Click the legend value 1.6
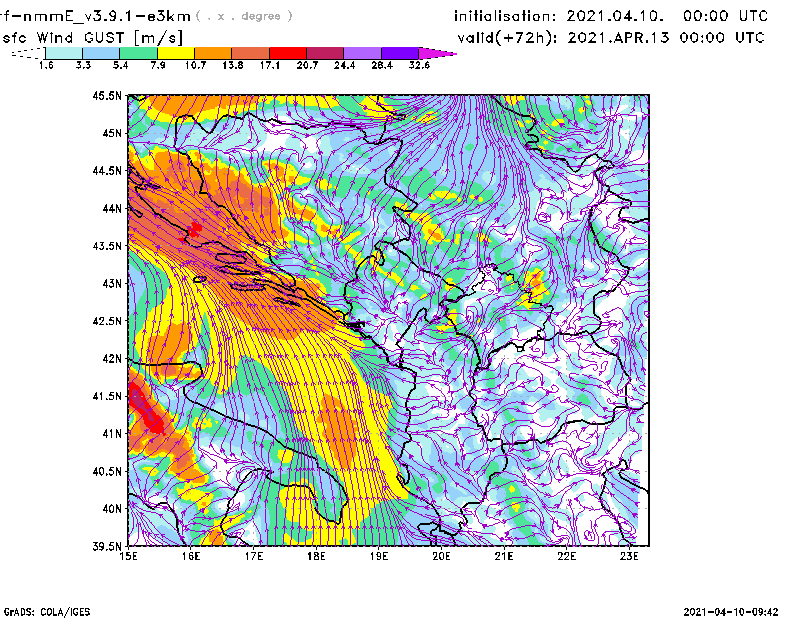Viewport: 800px width, 618px height. click(46, 65)
